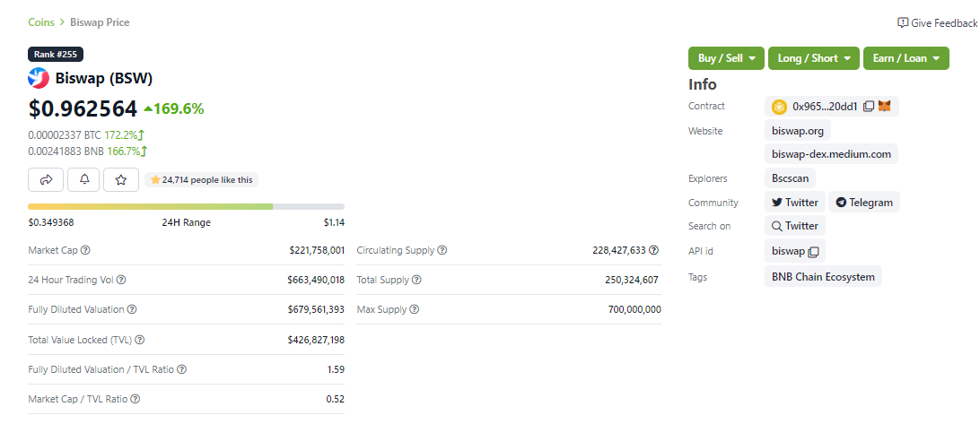980x424 pixels.
Task: Open the Market Cap help tooltip icon
Action: pos(85,250)
